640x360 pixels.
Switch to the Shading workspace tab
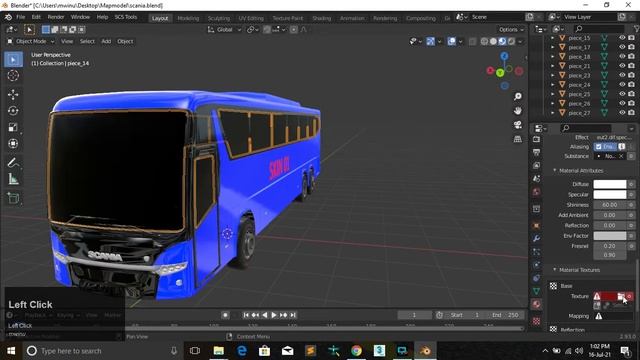pyautogui.click(x=322, y=18)
